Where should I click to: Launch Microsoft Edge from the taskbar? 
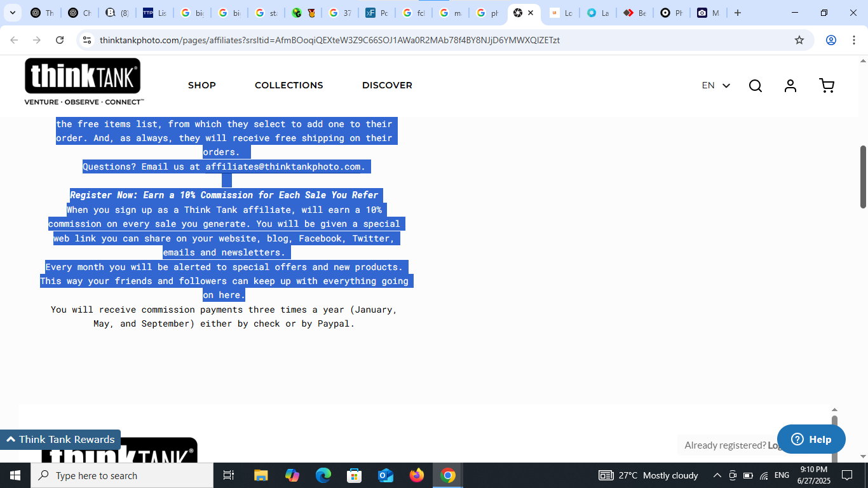click(x=323, y=475)
